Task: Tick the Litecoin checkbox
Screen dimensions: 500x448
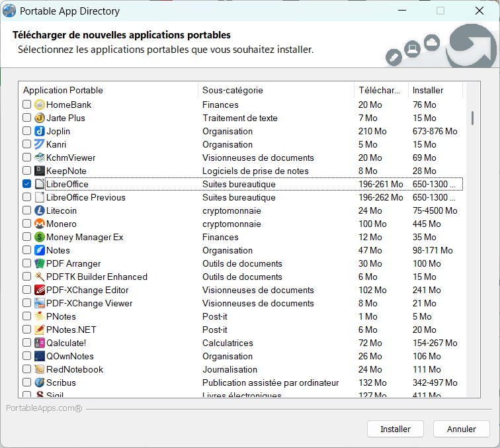Action: click(x=26, y=210)
